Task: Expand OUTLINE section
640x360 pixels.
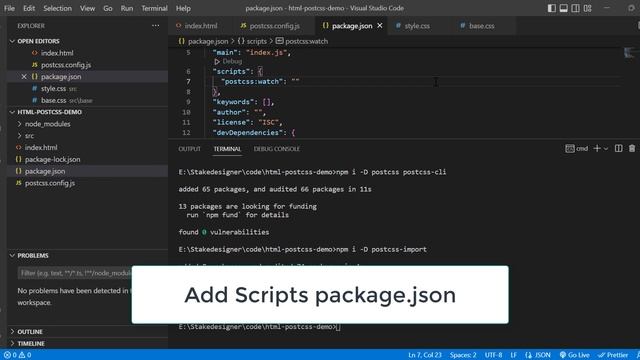Action: coord(30,332)
